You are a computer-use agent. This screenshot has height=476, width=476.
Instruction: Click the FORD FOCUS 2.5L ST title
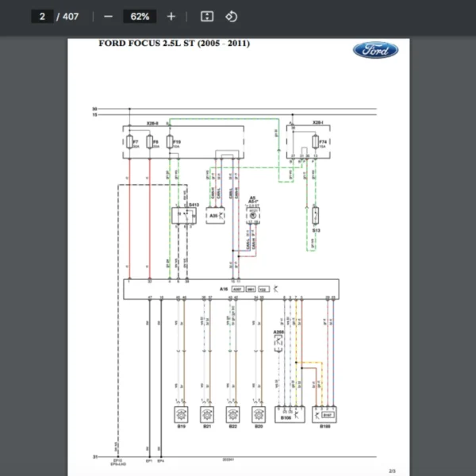(x=174, y=44)
